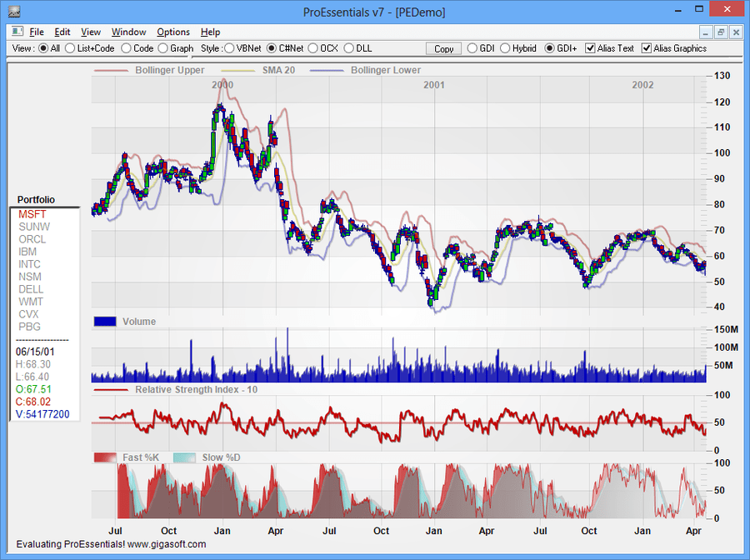Open the Edit menu

[62, 32]
